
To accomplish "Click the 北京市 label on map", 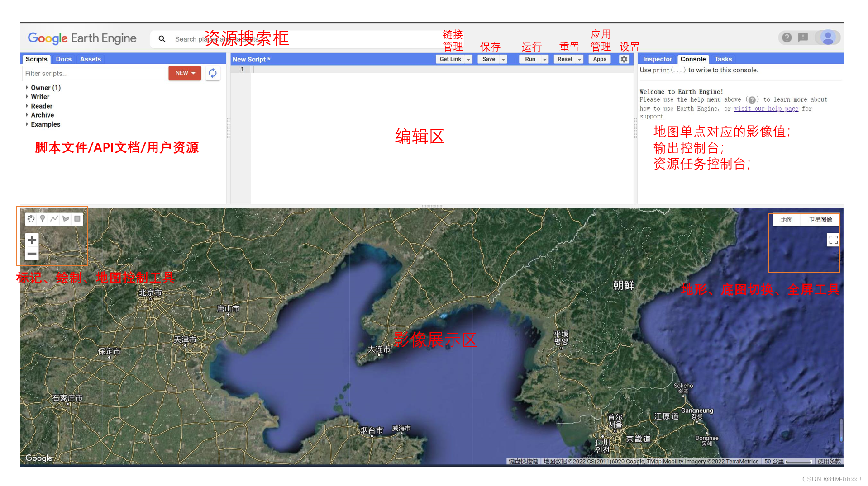I will click(x=150, y=293).
